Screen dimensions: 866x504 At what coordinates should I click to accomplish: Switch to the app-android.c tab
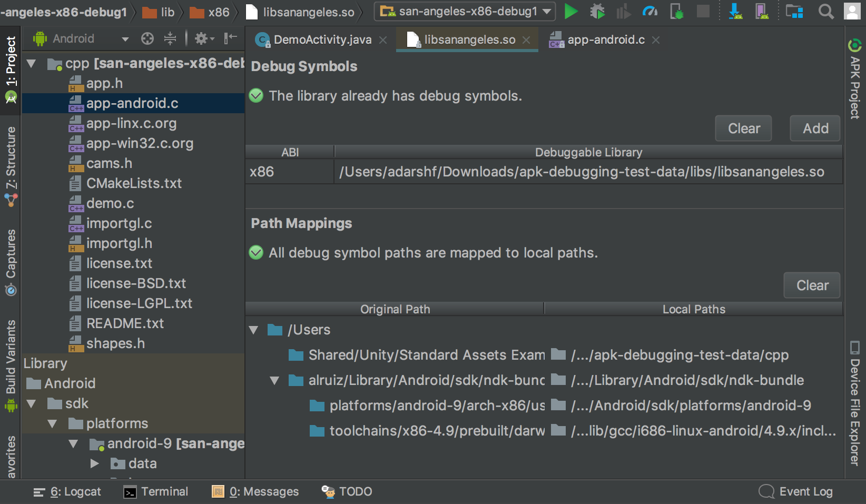604,39
